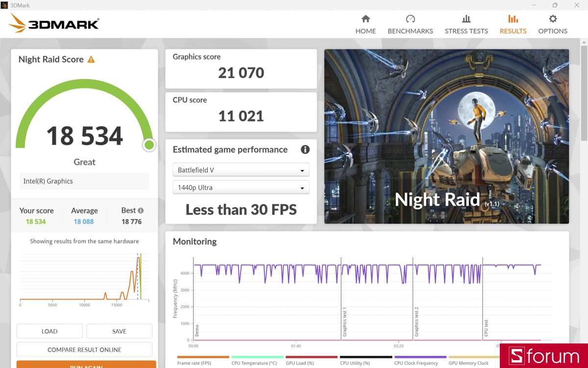Open the HOME tab

pyautogui.click(x=366, y=24)
